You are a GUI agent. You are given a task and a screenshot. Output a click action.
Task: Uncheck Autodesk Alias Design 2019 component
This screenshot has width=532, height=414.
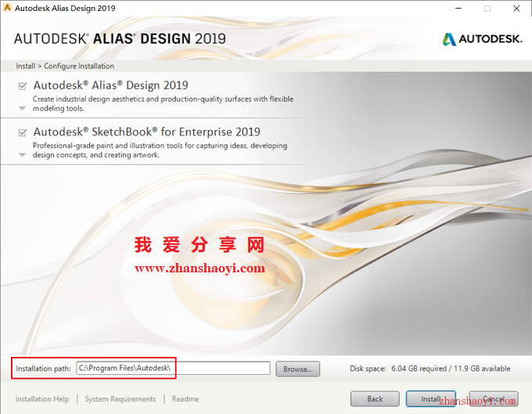(23, 86)
